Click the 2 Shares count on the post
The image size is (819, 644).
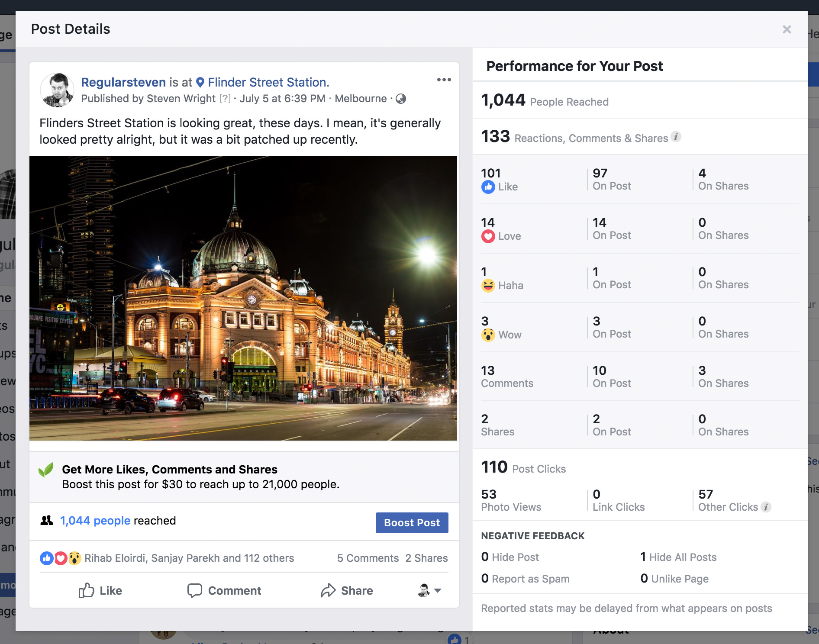point(426,558)
